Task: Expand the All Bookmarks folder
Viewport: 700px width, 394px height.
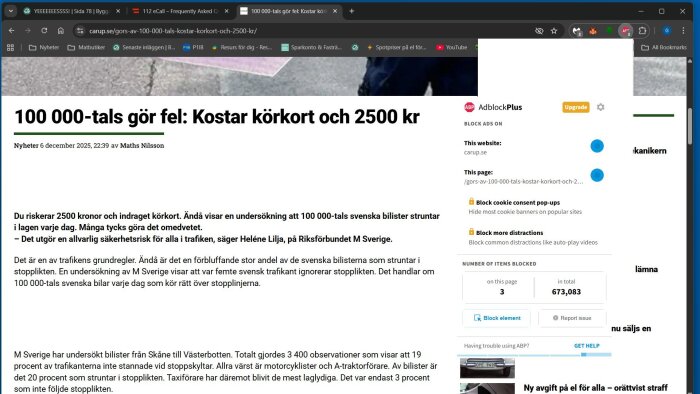Action: (664, 47)
